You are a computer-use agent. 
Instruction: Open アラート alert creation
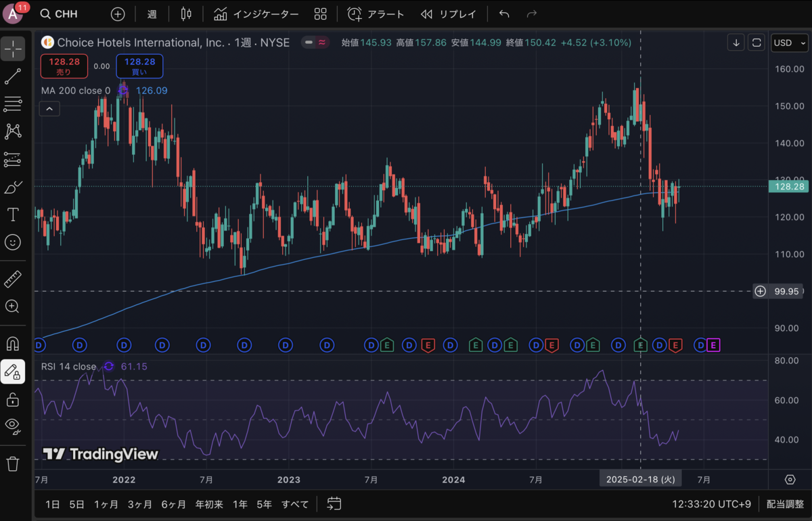coord(376,14)
